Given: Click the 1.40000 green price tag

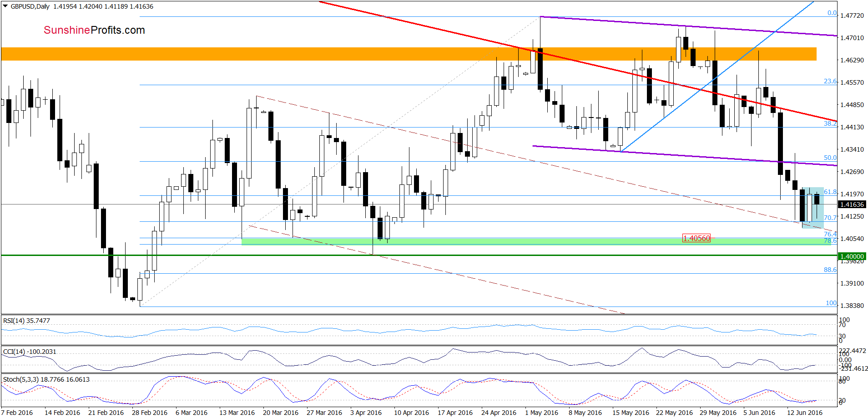Looking at the screenshot, I should pos(852,256).
